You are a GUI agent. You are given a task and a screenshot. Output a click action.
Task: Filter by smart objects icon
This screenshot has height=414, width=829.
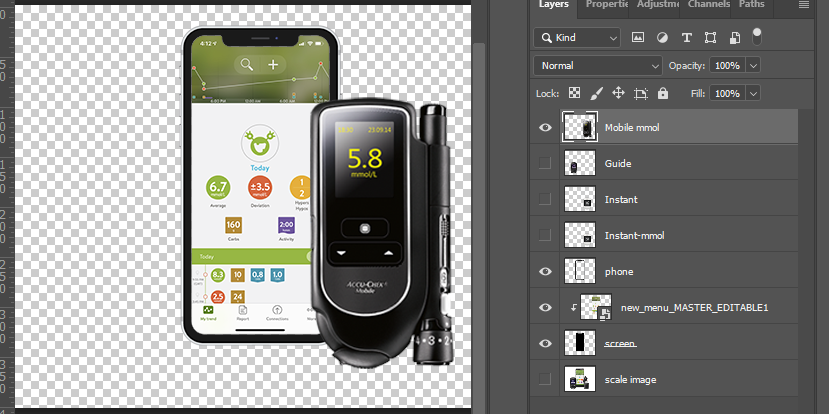[x=735, y=38]
